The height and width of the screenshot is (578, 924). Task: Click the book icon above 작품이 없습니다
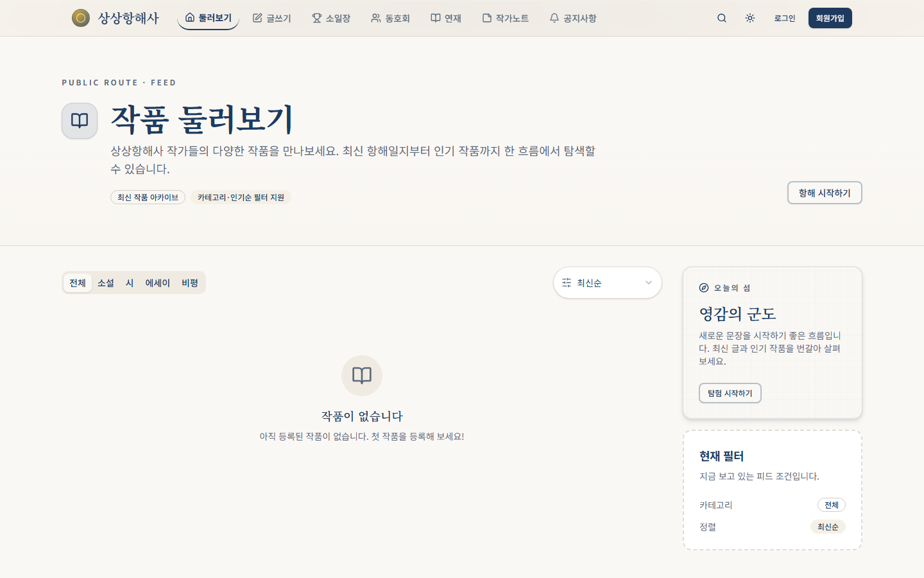click(362, 376)
